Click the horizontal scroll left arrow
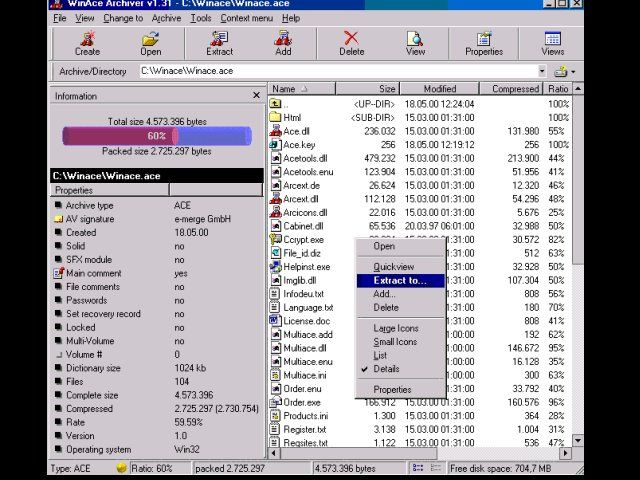The height and width of the screenshot is (480, 640). click(274, 453)
